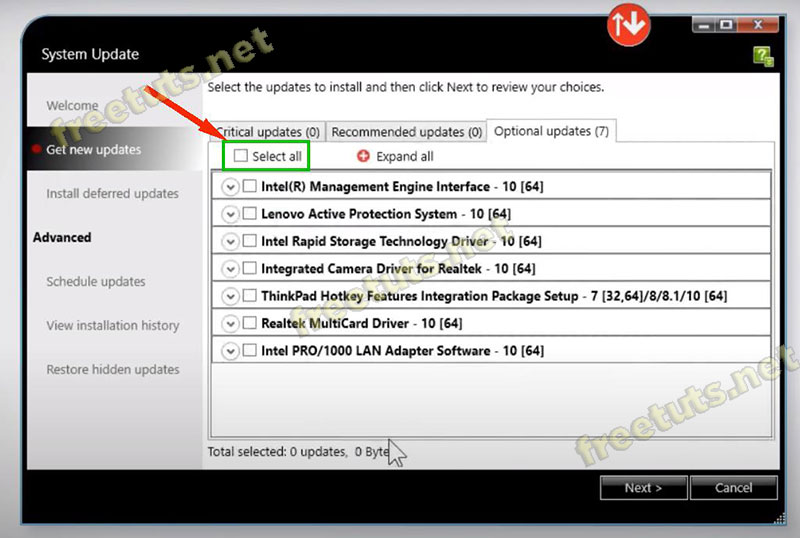Click the Cancel button
Screen dimensions: 800x538
[x=734, y=487]
